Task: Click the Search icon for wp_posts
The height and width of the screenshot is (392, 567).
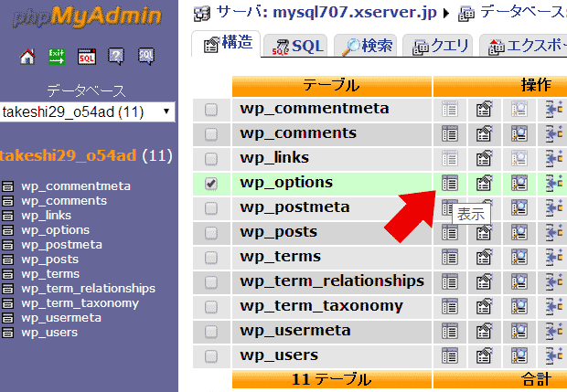Action: click(519, 232)
